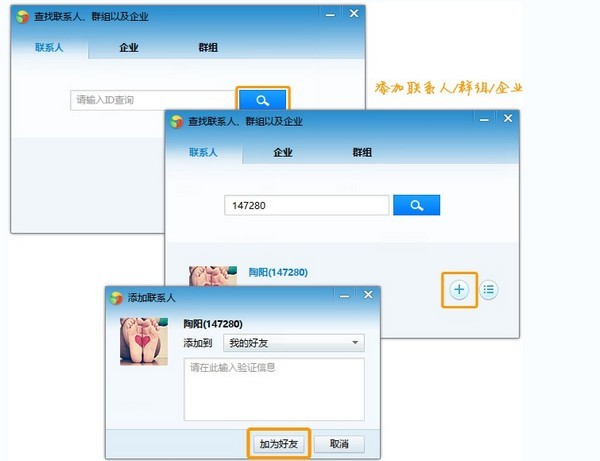Click search field containing 147280
Screen dimensions: 600x461
pos(307,205)
